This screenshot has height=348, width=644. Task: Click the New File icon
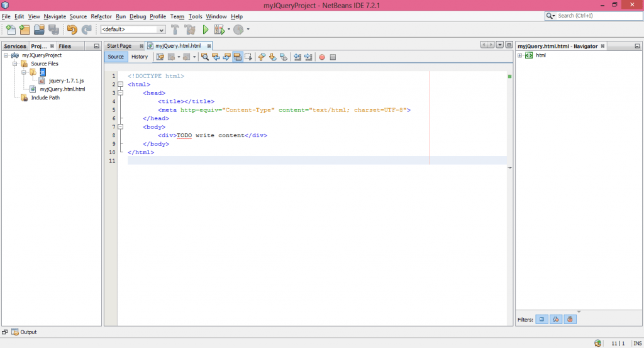point(11,30)
